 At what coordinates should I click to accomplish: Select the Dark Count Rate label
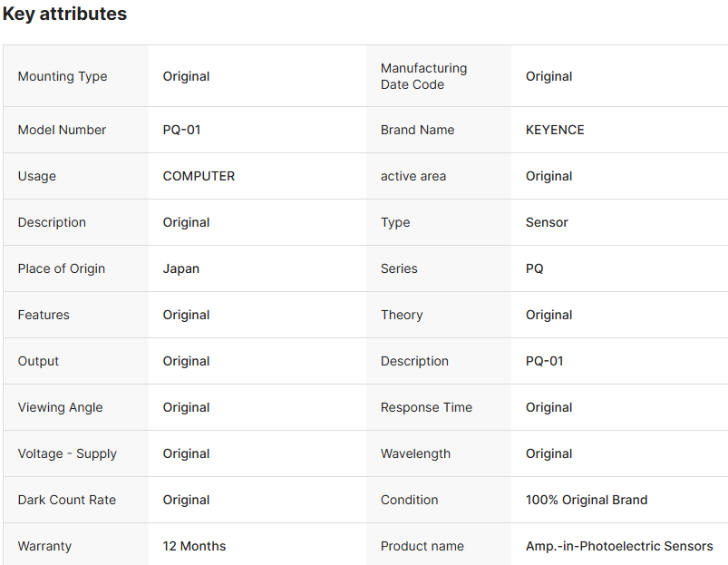pos(67,500)
